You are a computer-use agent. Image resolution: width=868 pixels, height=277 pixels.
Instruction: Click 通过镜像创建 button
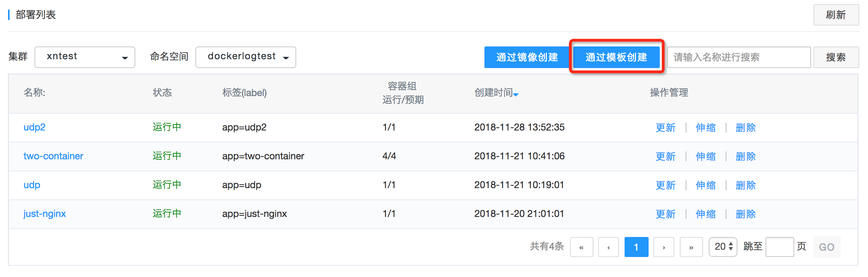(527, 57)
